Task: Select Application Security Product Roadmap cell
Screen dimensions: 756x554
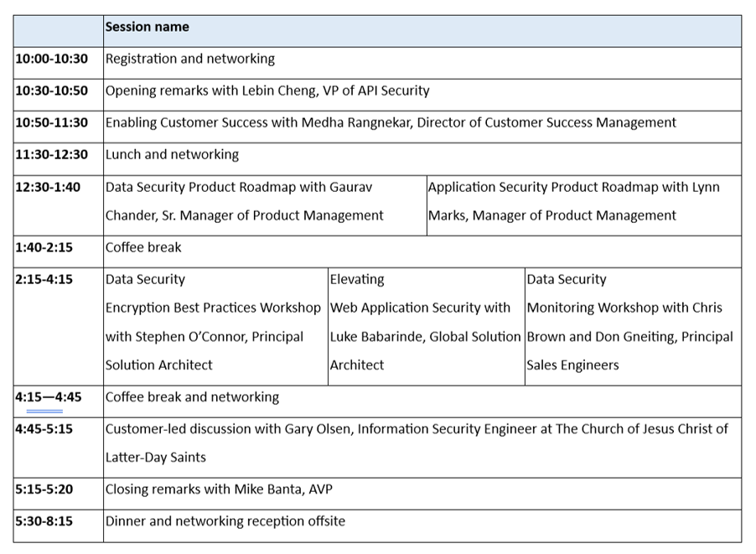Action: [x=574, y=201]
